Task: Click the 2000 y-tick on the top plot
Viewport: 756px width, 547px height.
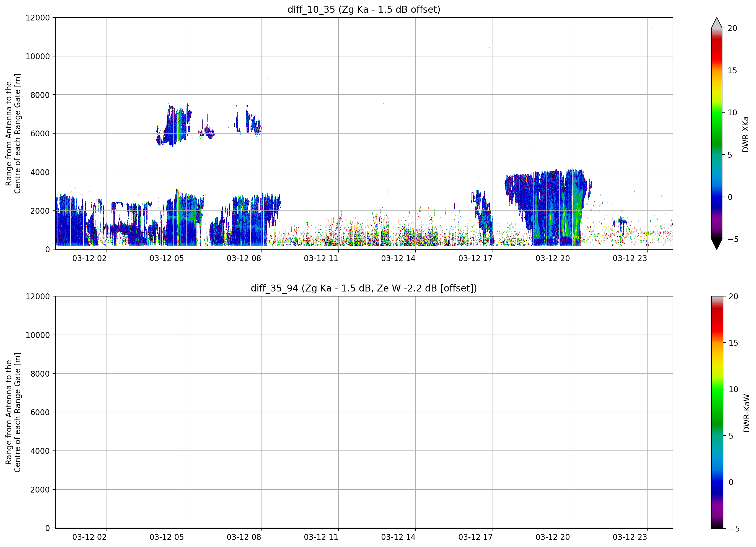Action: coord(40,211)
